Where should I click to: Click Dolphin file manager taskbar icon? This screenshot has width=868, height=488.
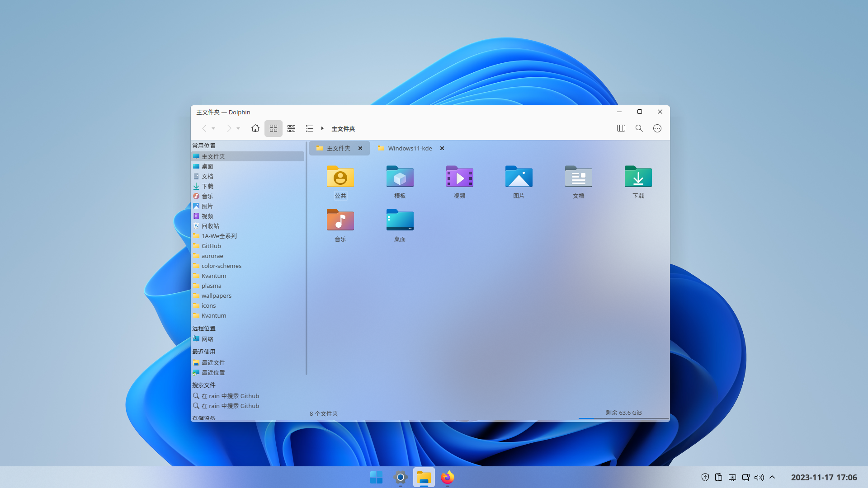tap(424, 477)
